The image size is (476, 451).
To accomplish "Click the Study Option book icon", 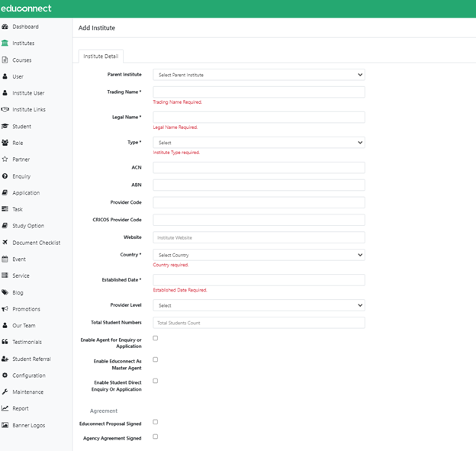I will click(5, 225).
